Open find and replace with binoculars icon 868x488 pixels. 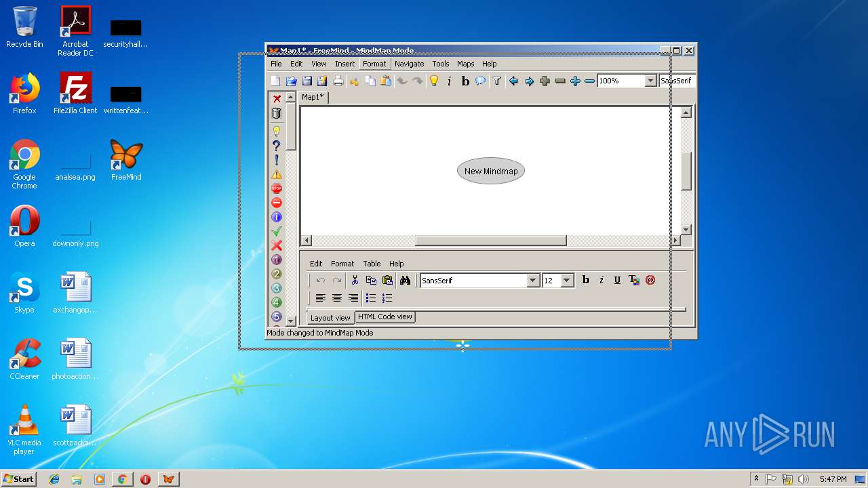point(405,280)
